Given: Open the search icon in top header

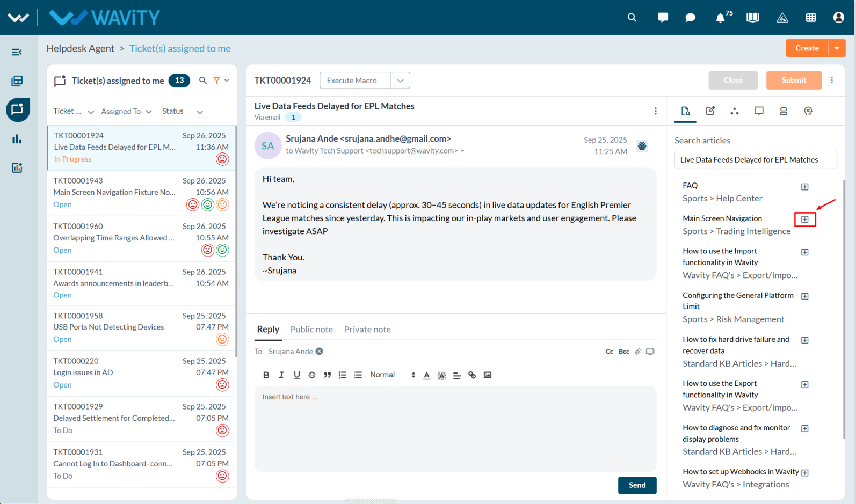Looking at the screenshot, I should pos(632,18).
